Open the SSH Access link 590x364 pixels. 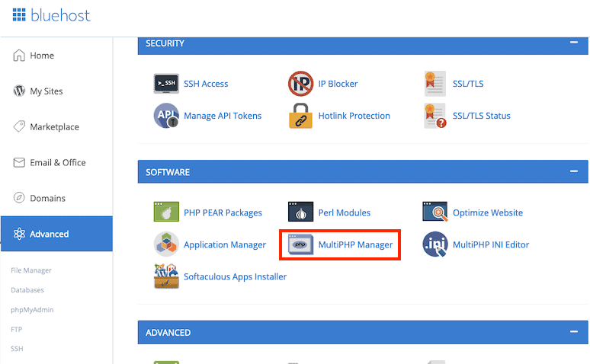point(206,84)
